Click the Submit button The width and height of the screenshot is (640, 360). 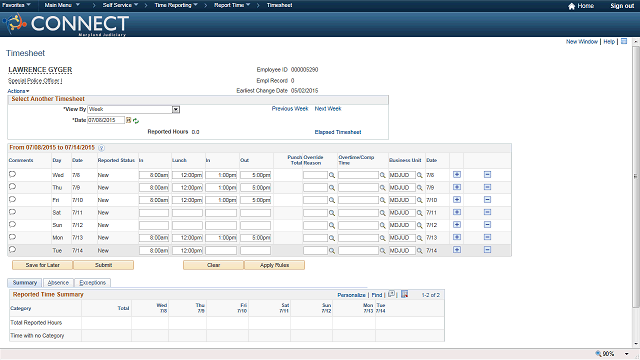pos(103,265)
